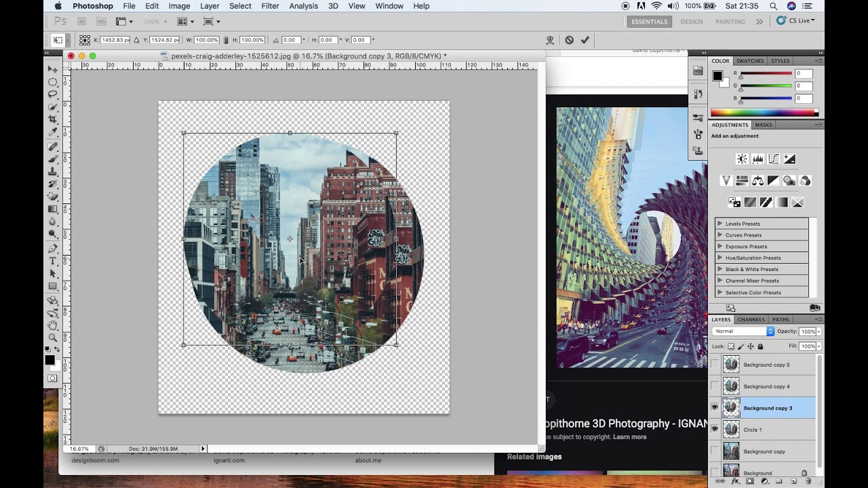Select the Type tool
The width and height of the screenshot is (868, 488).
click(53, 261)
